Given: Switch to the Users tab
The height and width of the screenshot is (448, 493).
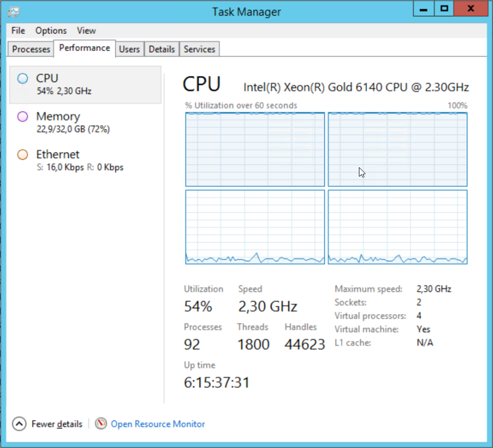Looking at the screenshot, I should pyautogui.click(x=129, y=49).
